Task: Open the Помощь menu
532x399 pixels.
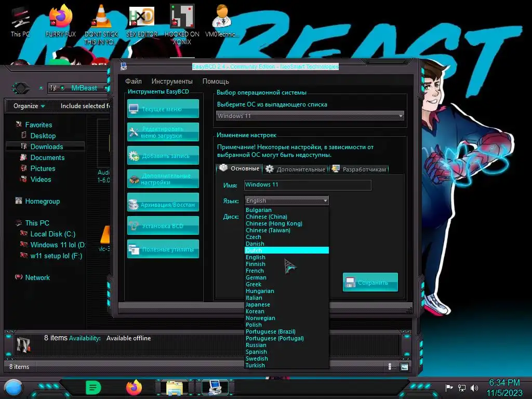Action: click(x=216, y=82)
